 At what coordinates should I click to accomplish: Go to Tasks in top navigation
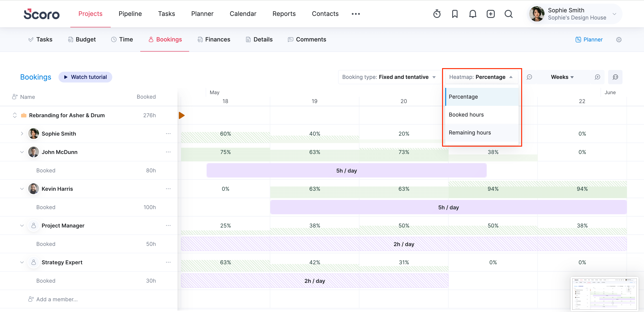point(166,14)
